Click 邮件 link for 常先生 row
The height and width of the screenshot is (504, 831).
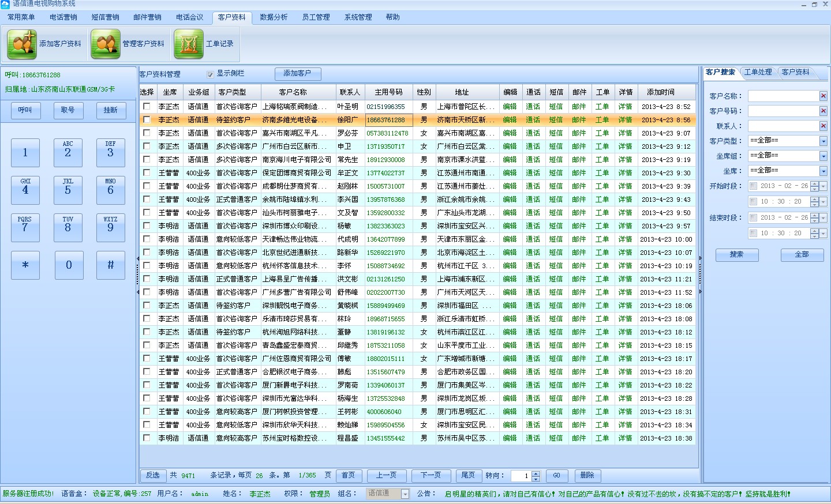click(x=579, y=160)
